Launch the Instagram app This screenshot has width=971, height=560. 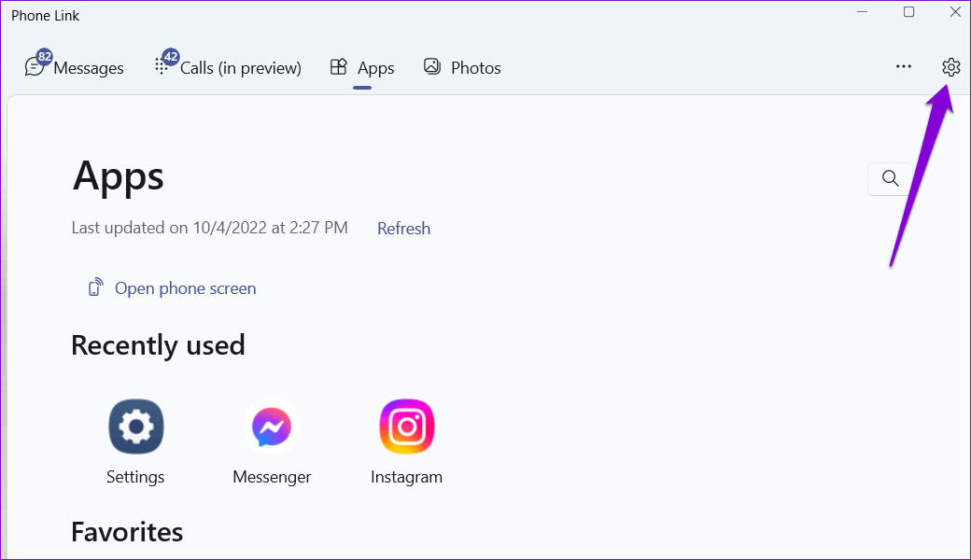407,427
